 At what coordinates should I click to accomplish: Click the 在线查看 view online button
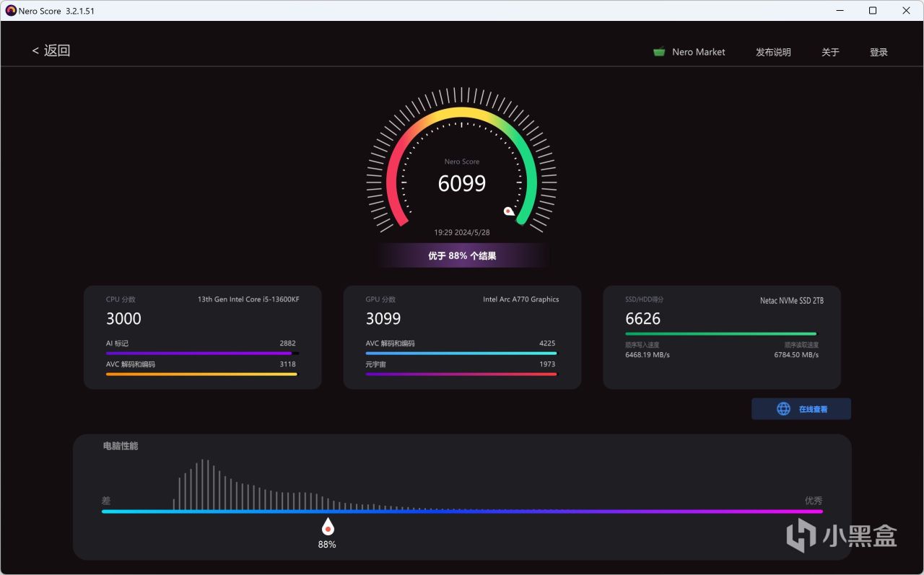point(801,409)
